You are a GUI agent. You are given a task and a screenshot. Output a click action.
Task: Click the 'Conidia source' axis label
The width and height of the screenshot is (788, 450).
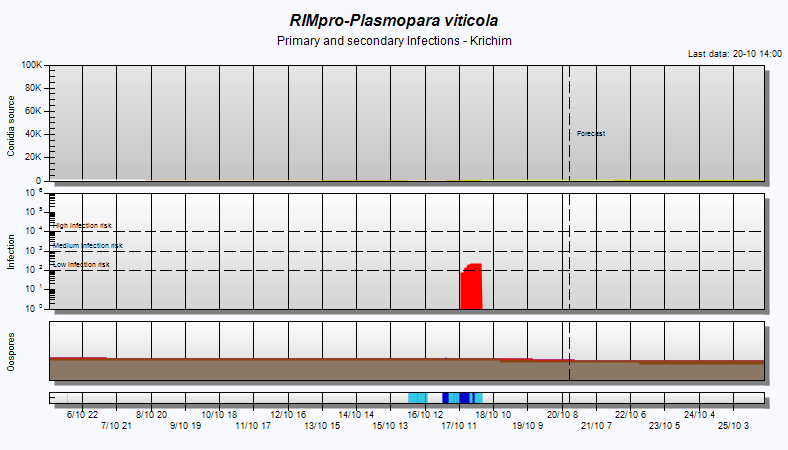(x=11, y=126)
